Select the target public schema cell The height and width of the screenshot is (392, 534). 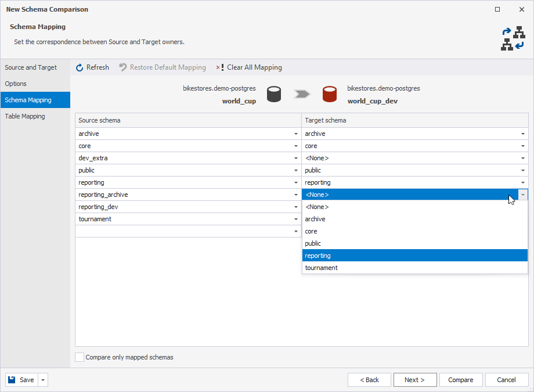click(415, 170)
